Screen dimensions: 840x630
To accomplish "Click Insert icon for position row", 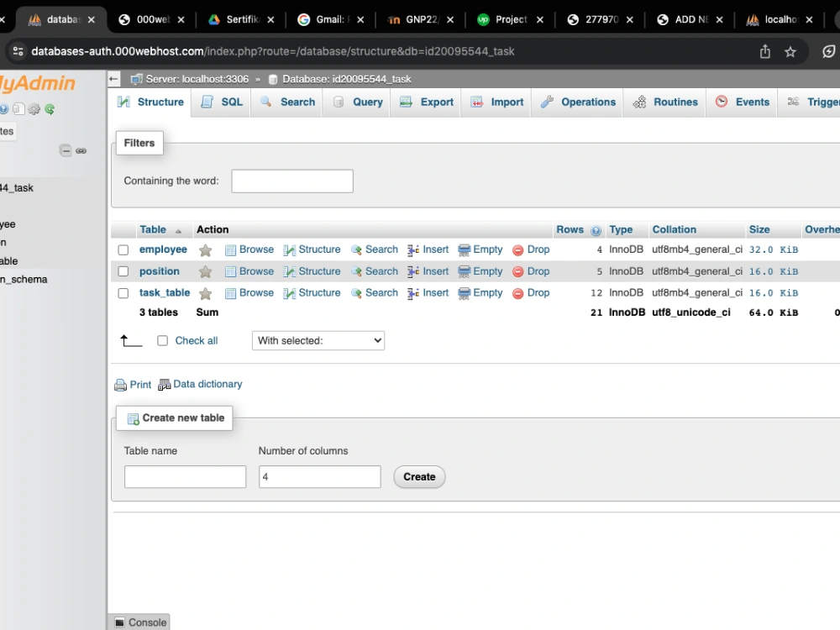I will click(x=413, y=271).
